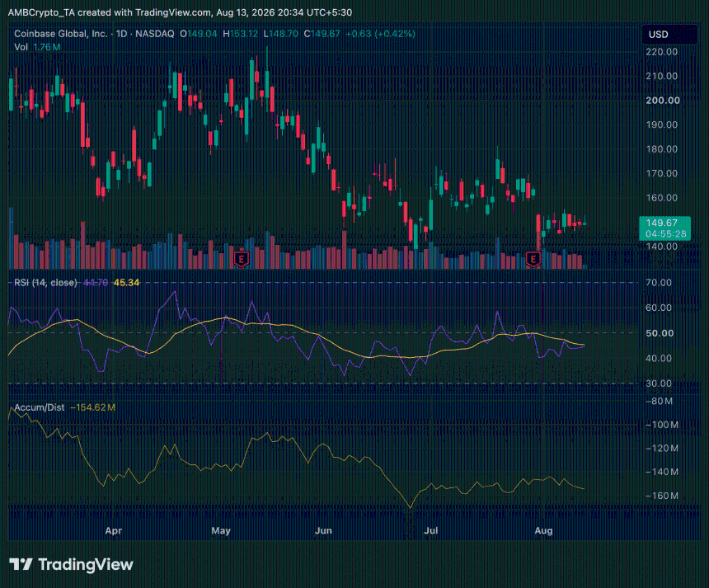Click the Accum/Dist value −154.62M
The height and width of the screenshot is (588, 709).
(92, 407)
